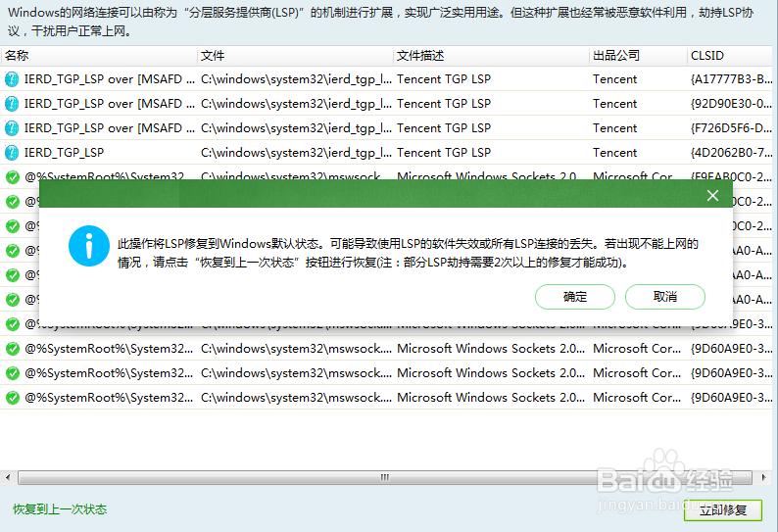
Task: Click the blue info icon in the dialog
Action: click(89, 246)
